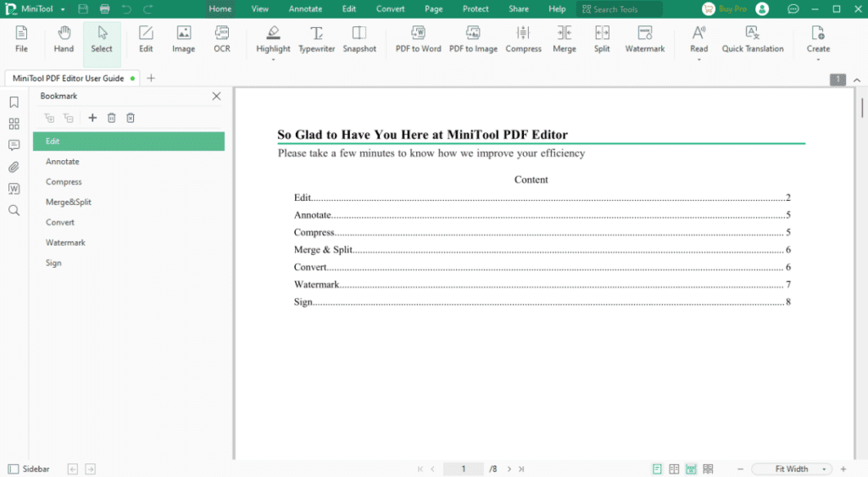Click the Compress tool in ribbon
This screenshot has height=477, width=868.
point(523,39)
